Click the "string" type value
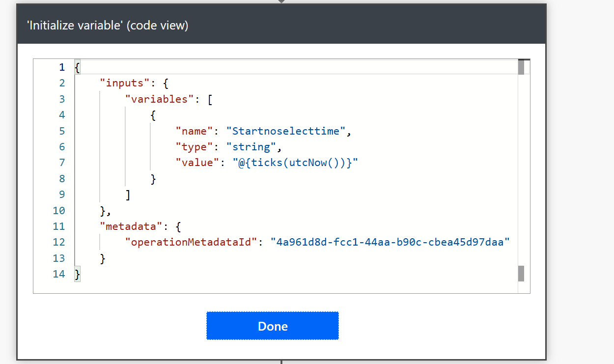The height and width of the screenshot is (364, 614). (x=251, y=147)
